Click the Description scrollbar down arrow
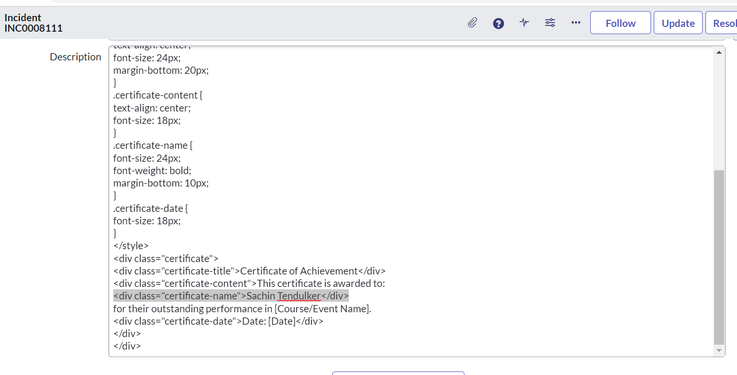Screen dimensions: 737x375 719,351
